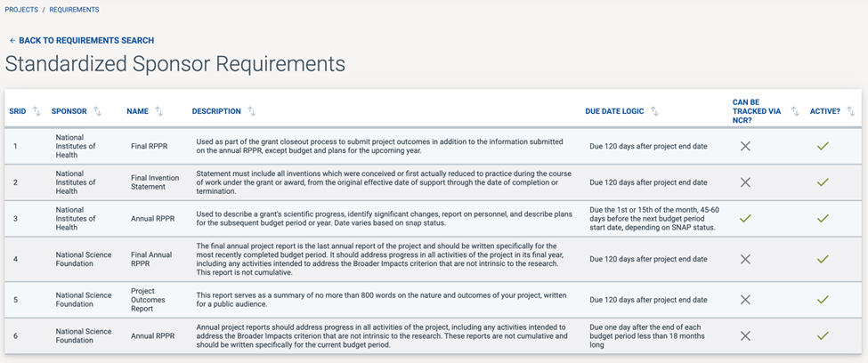Click Active checkmark for Final RPPR row

click(x=823, y=146)
